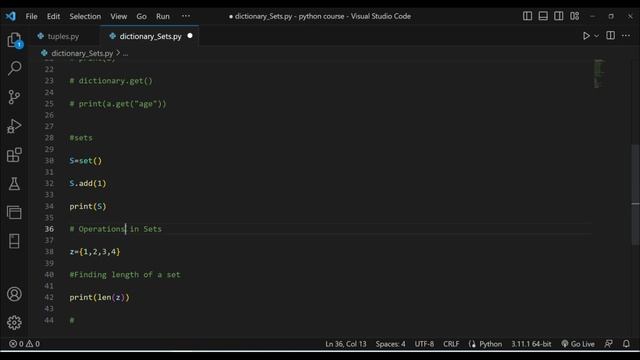Open the Accounts menu
The image size is (640, 360).
point(14,294)
